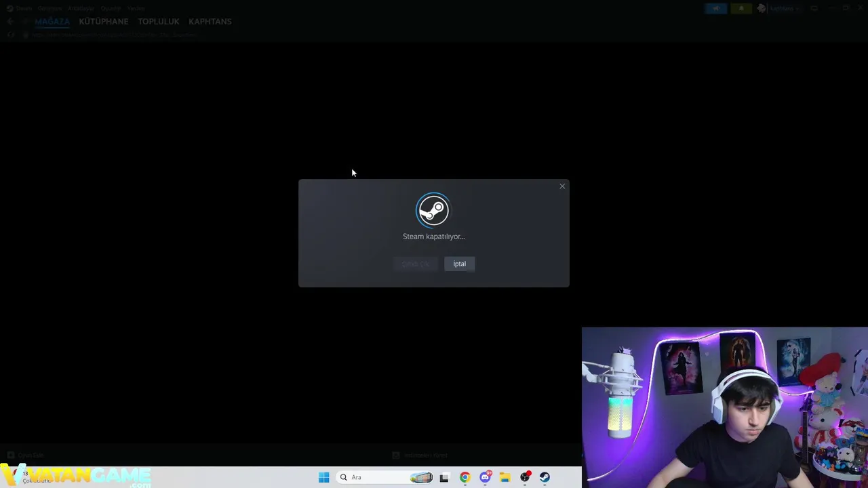
Task: Open the green notifications bell button
Action: 741,9
